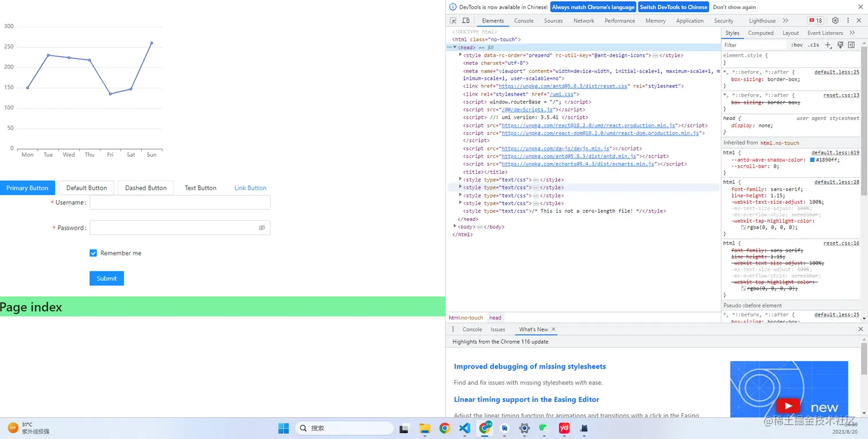Screen dimensions: 868x439
Task: Click the New Style Rule plus icon
Action: click(828, 45)
